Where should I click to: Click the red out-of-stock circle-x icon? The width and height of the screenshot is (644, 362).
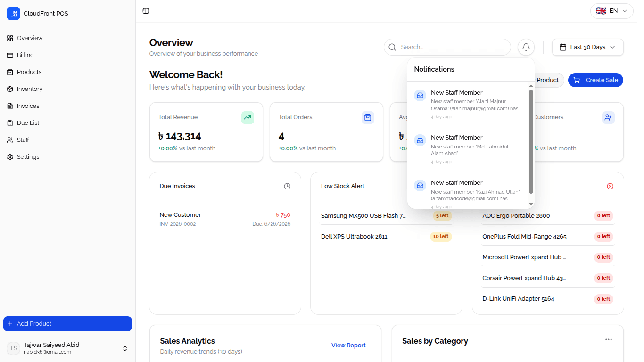click(x=610, y=186)
